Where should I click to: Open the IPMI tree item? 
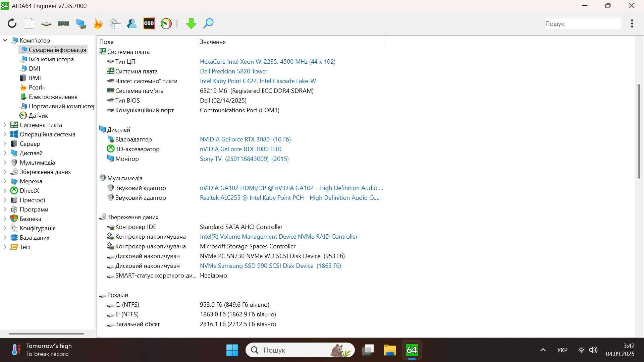tap(31, 78)
